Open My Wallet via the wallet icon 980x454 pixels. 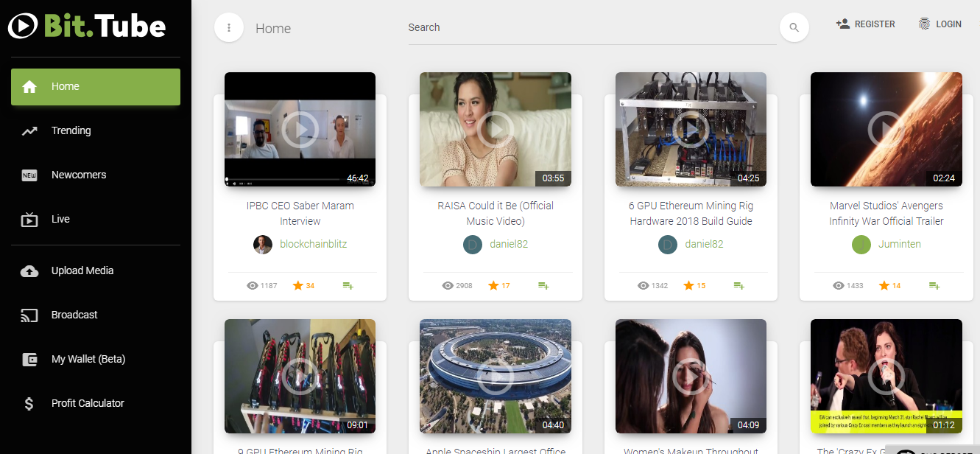[29, 359]
